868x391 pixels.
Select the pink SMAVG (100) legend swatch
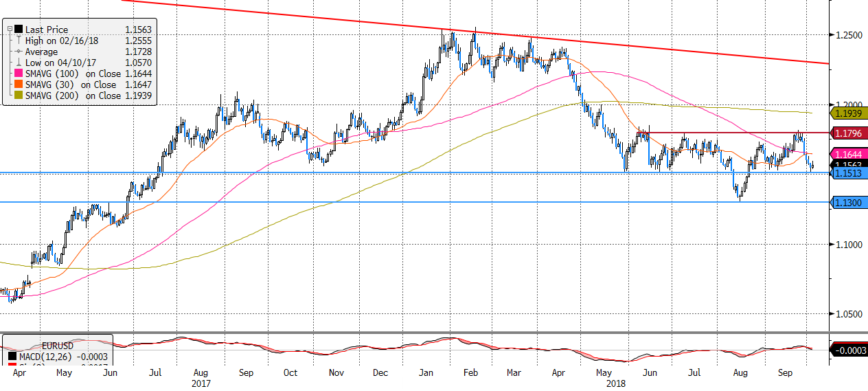click(19, 74)
